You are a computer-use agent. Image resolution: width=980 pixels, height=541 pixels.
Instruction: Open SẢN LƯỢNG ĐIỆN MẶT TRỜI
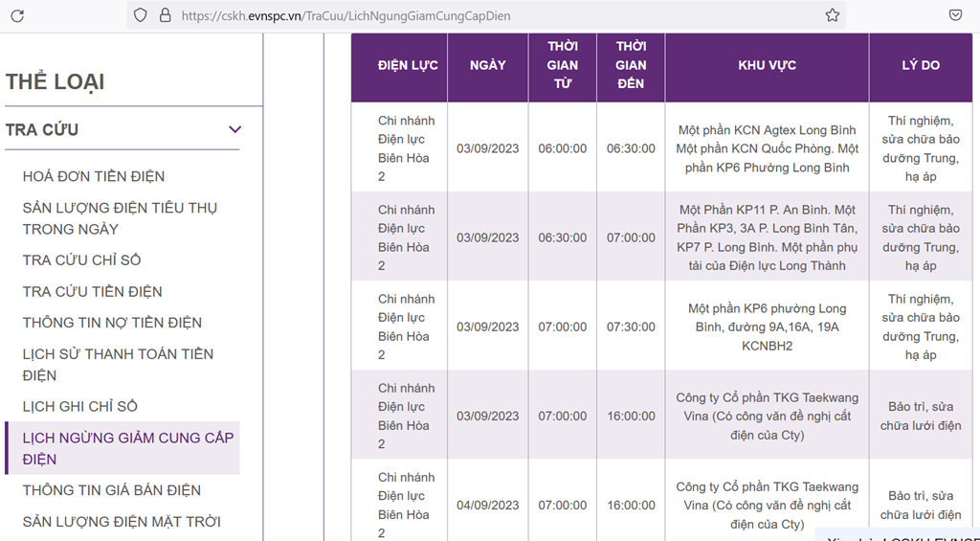pyautogui.click(x=122, y=522)
